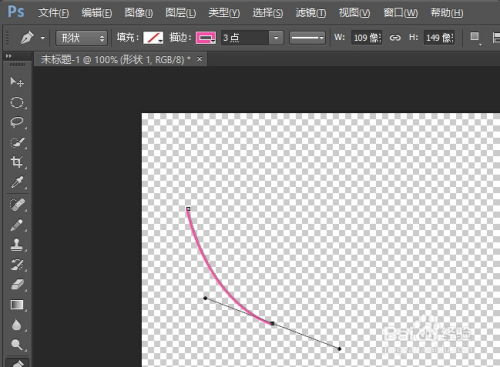Viewport: 500px width, 367px height.
Task: Select the Lasso tool
Action: tap(17, 122)
